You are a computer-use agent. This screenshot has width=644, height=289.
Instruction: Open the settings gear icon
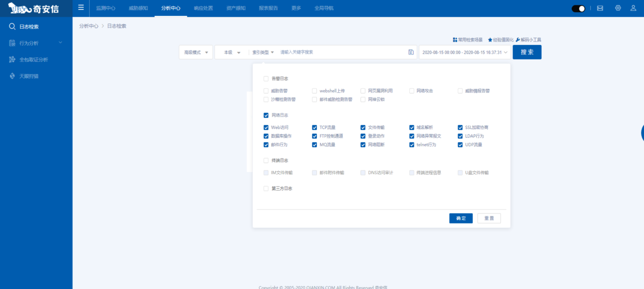pos(618,8)
